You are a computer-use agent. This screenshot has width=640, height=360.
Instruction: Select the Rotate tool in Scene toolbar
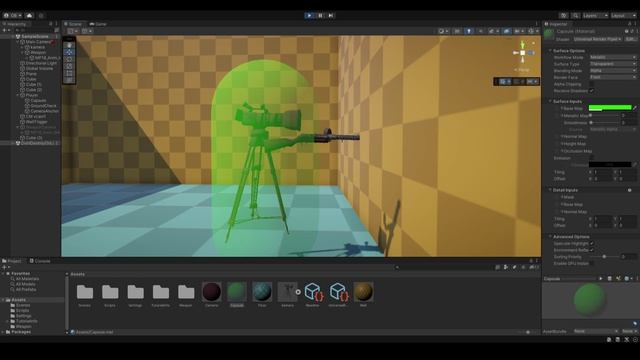pyautogui.click(x=69, y=59)
